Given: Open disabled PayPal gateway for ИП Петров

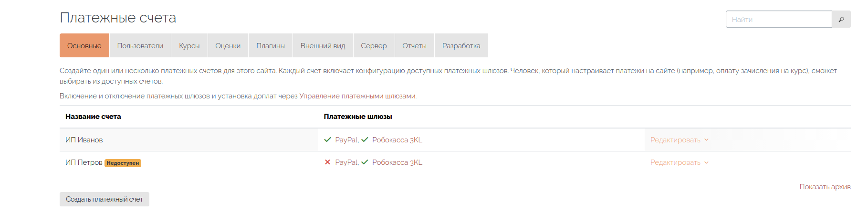Looking at the screenshot, I should click(x=346, y=162).
